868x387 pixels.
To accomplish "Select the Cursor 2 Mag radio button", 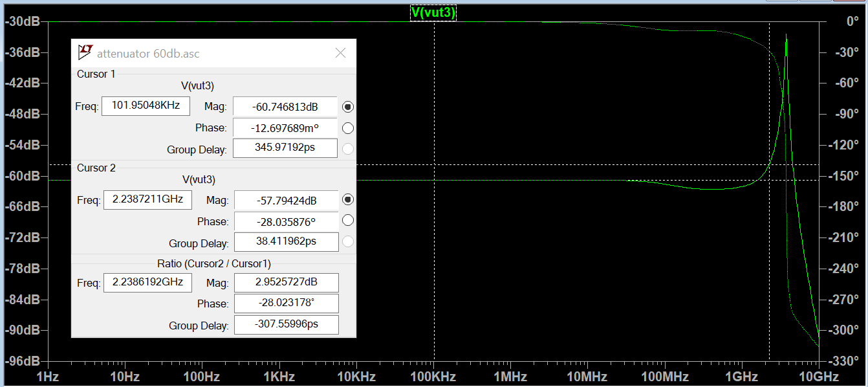I will [348, 200].
